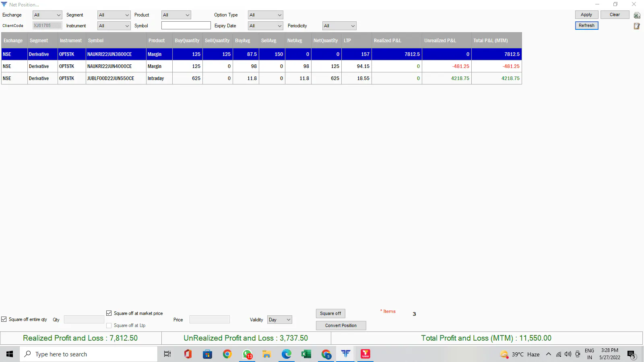Open File Explorer from the taskbar

pyautogui.click(x=266, y=354)
